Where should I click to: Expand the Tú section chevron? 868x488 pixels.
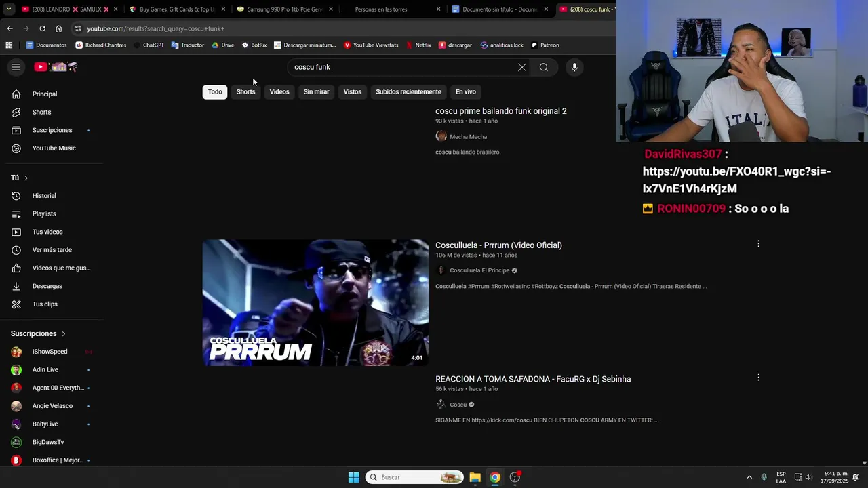[x=26, y=178]
